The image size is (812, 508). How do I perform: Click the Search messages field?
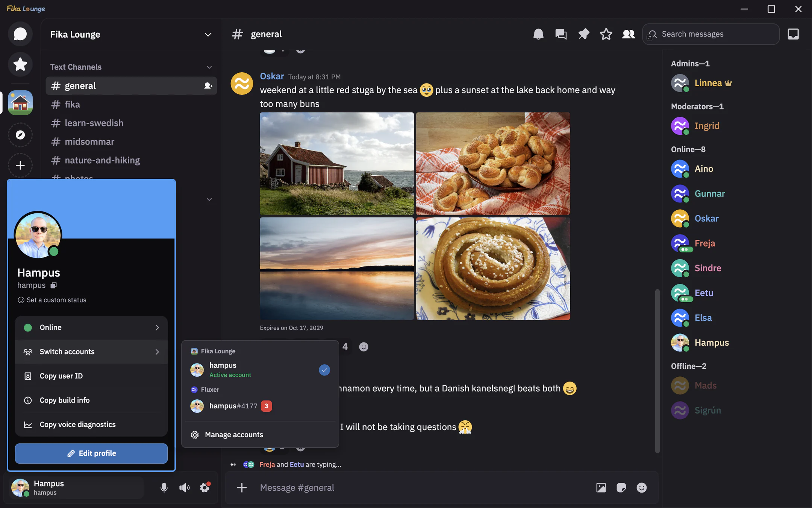coord(711,34)
